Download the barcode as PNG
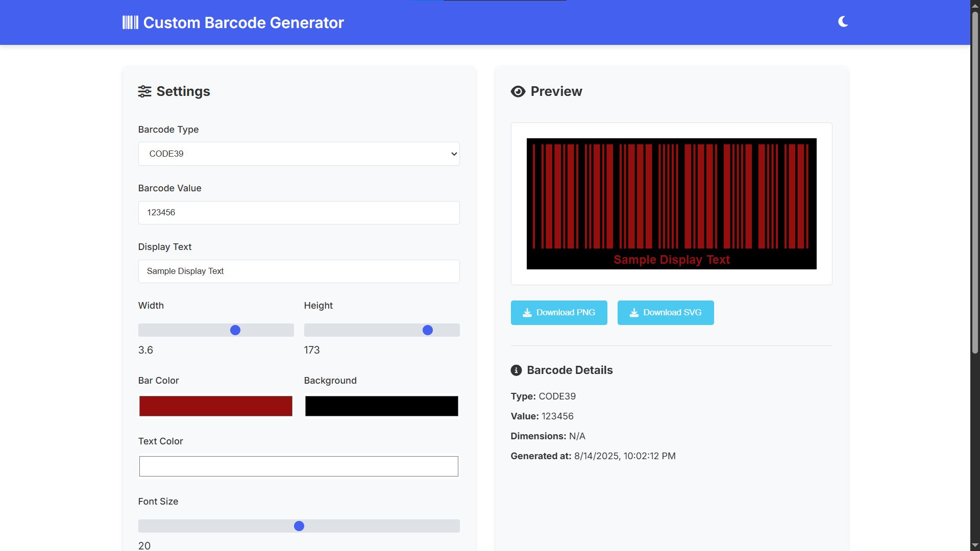This screenshot has width=980, height=551. point(559,313)
